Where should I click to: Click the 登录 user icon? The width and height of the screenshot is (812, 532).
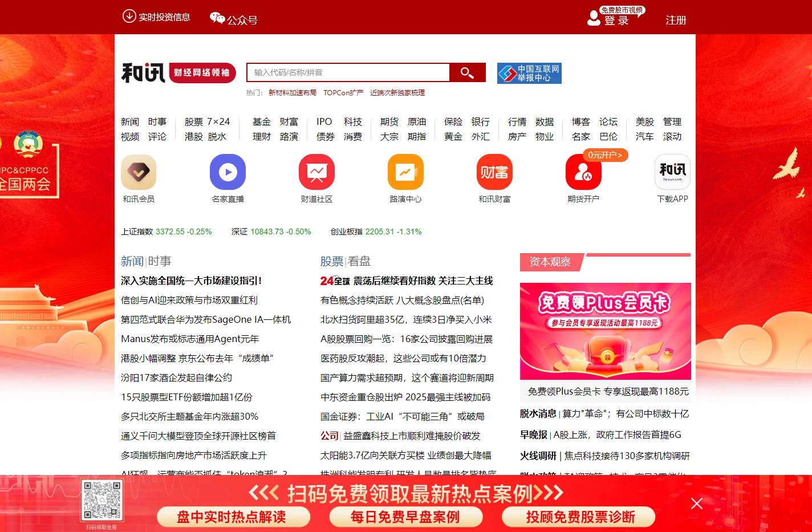(x=594, y=18)
